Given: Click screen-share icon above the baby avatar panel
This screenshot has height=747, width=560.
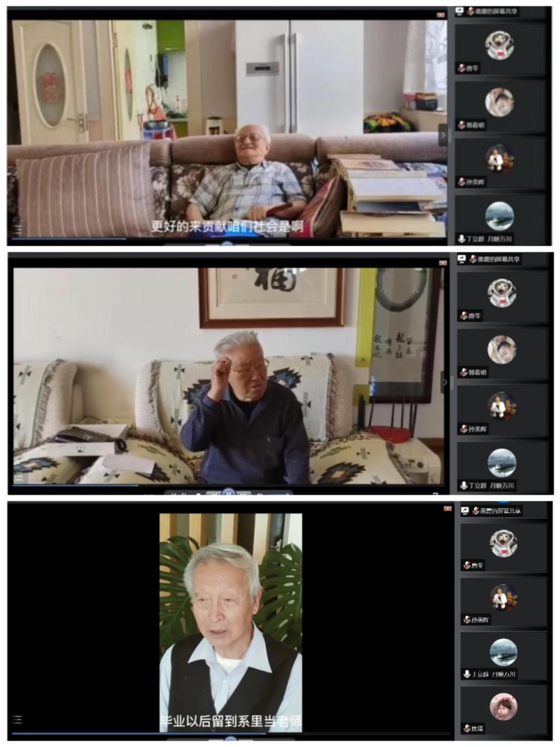Looking at the screenshot, I should point(465,511).
